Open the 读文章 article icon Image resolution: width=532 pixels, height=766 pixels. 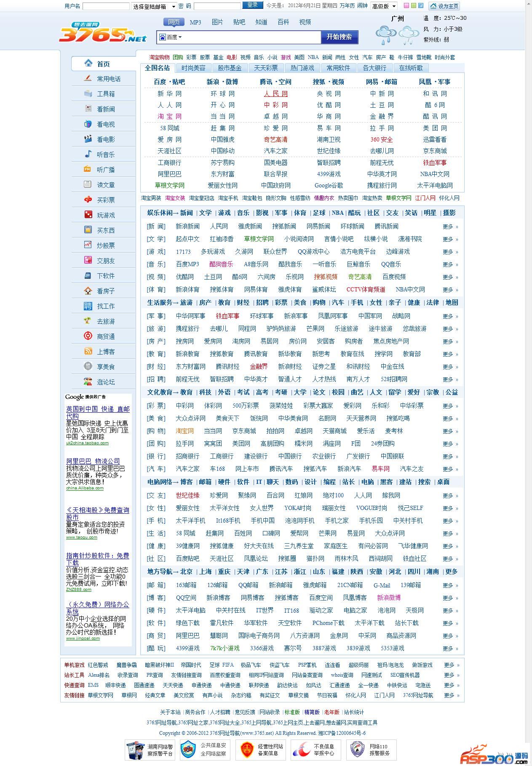pyautogui.click(x=88, y=184)
